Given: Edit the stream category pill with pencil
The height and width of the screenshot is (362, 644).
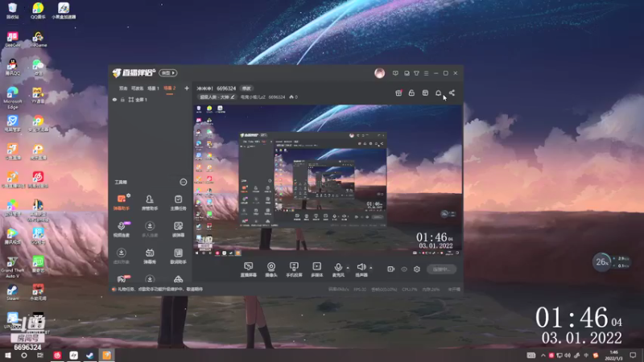Looking at the screenshot, I should [x=217, y=97].
